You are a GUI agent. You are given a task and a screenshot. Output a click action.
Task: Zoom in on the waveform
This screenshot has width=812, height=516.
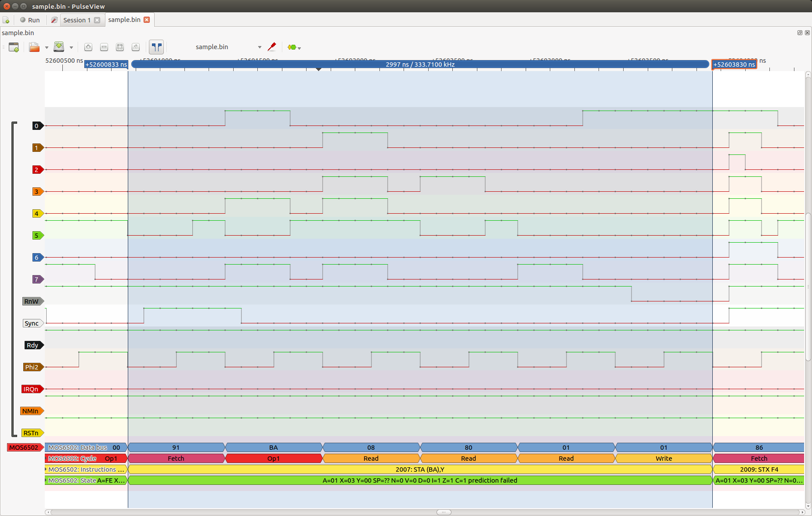[88, 47]
